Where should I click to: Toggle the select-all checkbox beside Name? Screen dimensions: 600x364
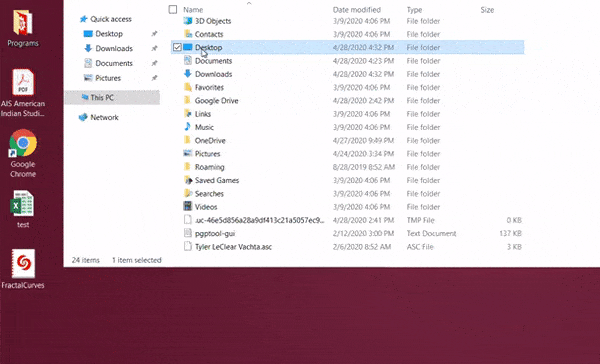[173, 9]
